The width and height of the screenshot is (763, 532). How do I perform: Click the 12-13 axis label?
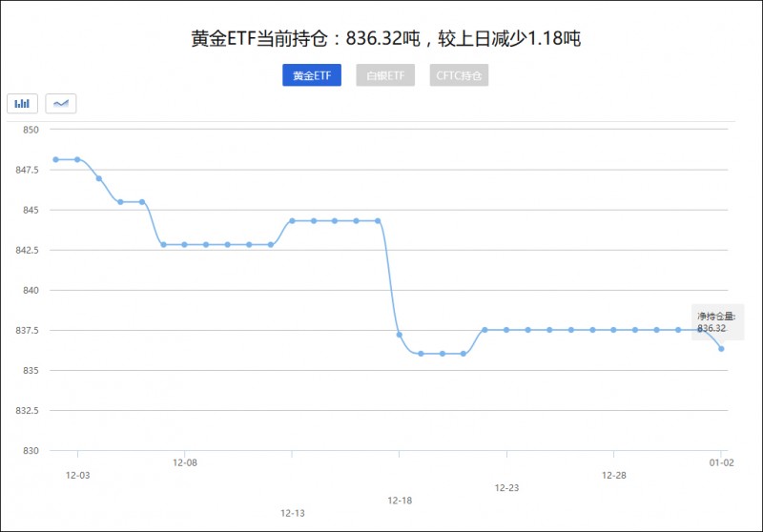click(293, 514)
